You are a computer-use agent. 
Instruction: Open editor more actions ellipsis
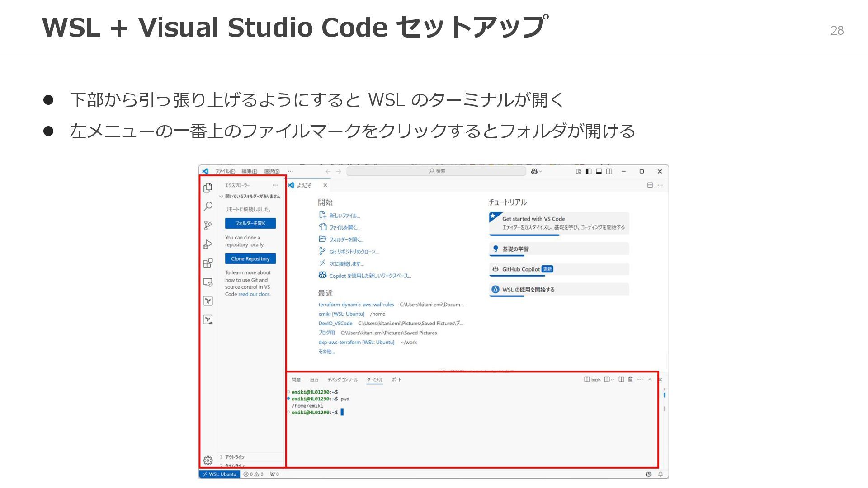pyautogui.click(x=660, y=185)
